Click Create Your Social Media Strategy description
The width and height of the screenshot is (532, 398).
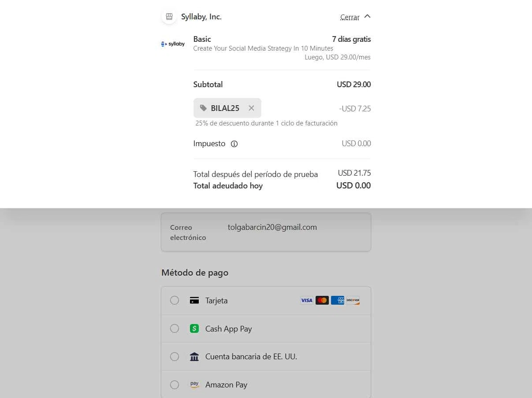[263, 48]
